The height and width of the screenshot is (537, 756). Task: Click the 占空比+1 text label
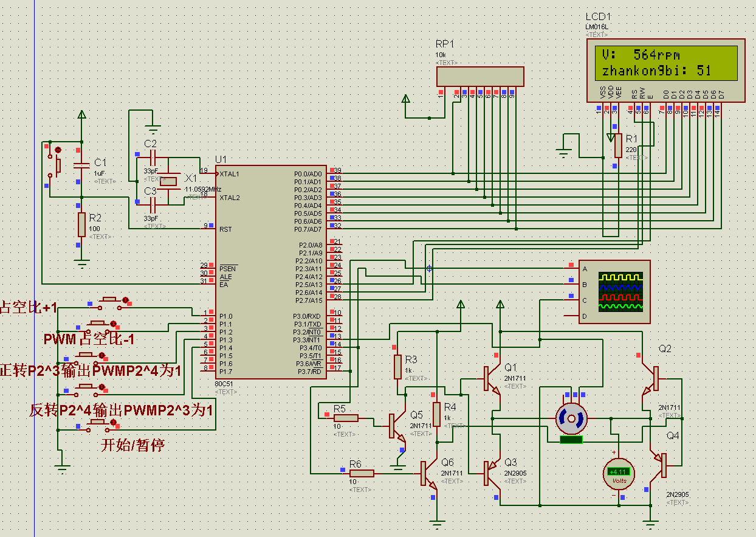pos(28,308)
